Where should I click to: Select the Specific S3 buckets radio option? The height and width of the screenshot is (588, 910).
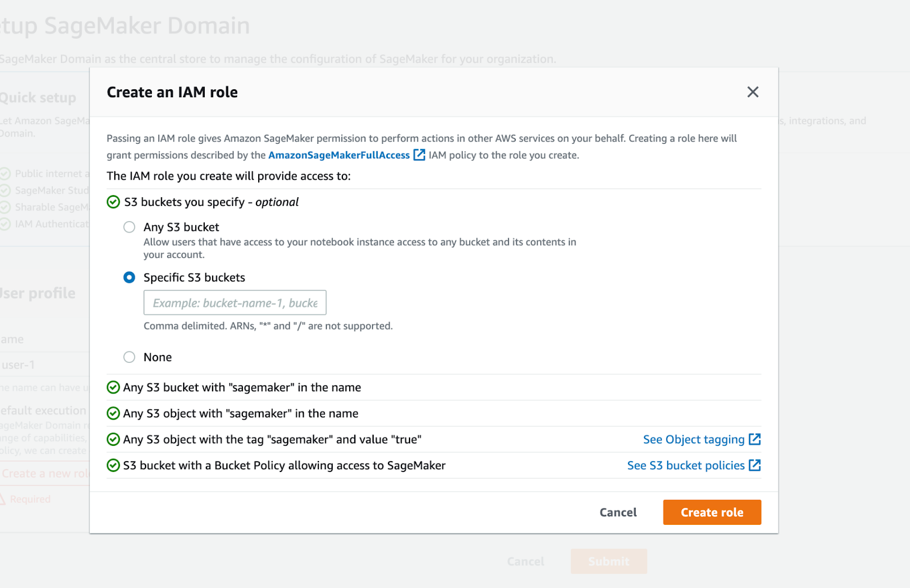(x=130, y=278)
